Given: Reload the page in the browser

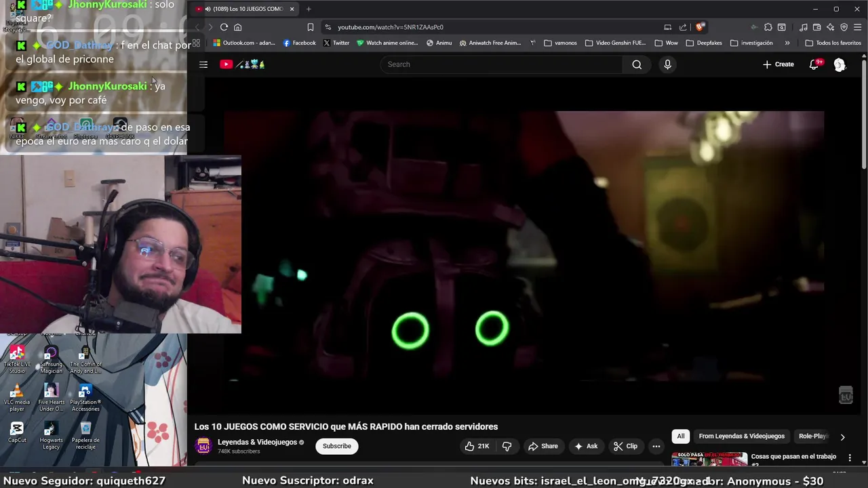Looking at the screenshot, I should tap(224, 27).
